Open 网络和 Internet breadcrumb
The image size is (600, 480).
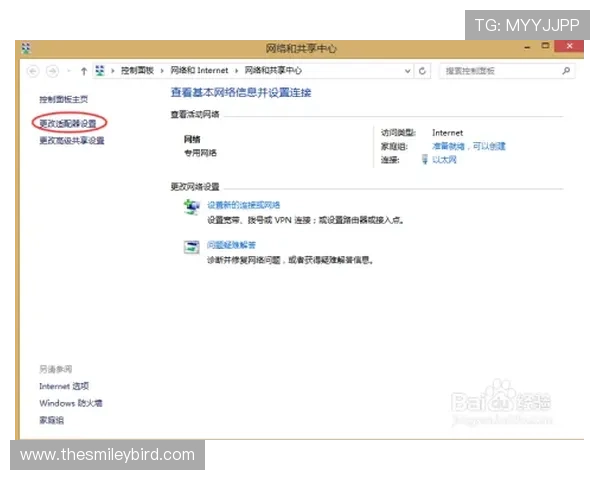pyautogui.click(x=199, y=71)
